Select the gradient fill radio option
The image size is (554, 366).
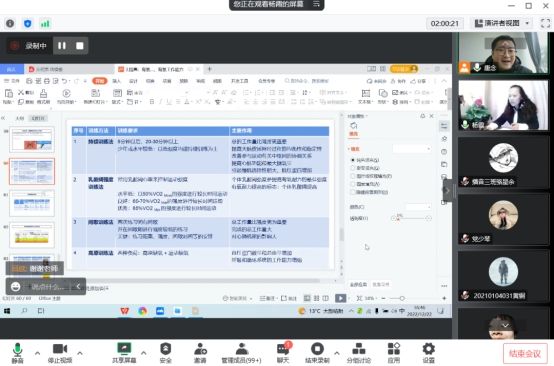click(353, 168)
